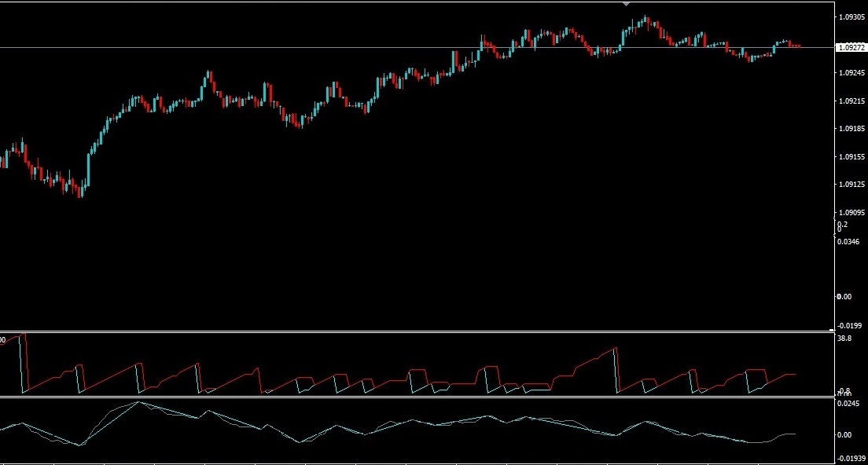This screenshot has height=465, width=868.
Task: Click the current price label 1.09272
Action: click(849, 46)
